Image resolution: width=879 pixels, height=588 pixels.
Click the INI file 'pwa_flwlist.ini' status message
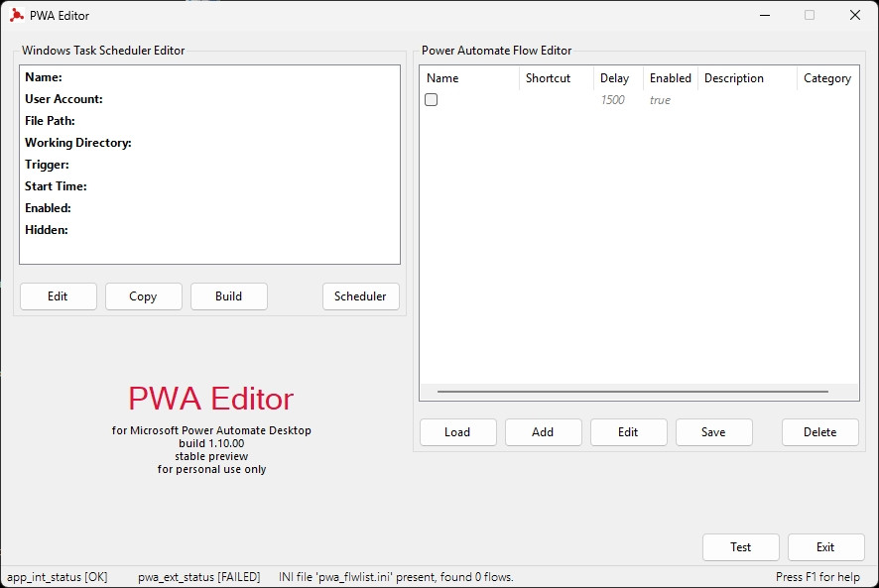(396, 577)
